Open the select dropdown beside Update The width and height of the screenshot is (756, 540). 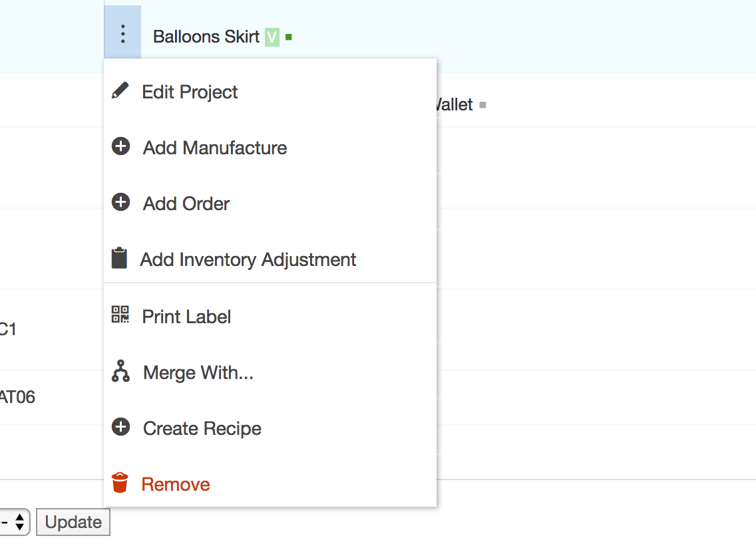pos(13,522)
